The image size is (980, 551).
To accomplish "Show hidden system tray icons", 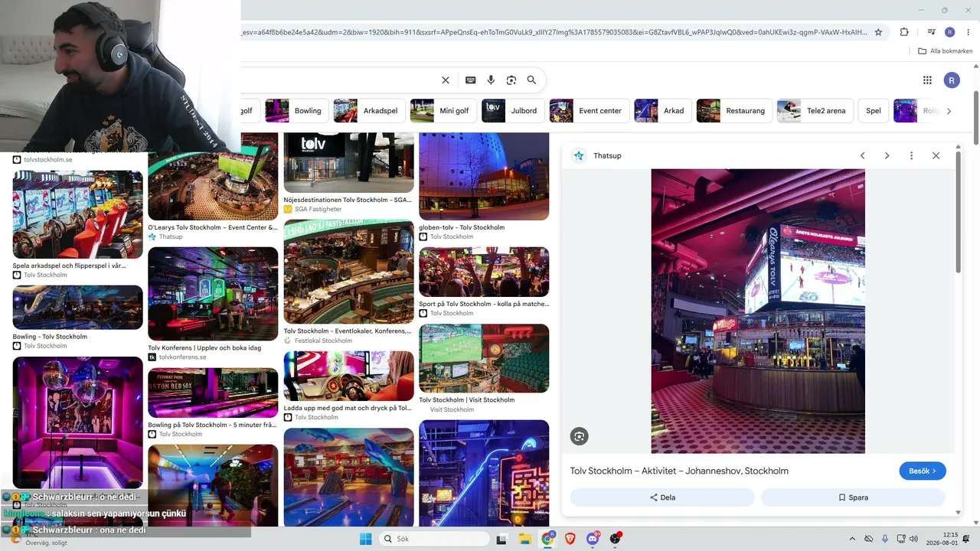I will (x=851, y=539).
